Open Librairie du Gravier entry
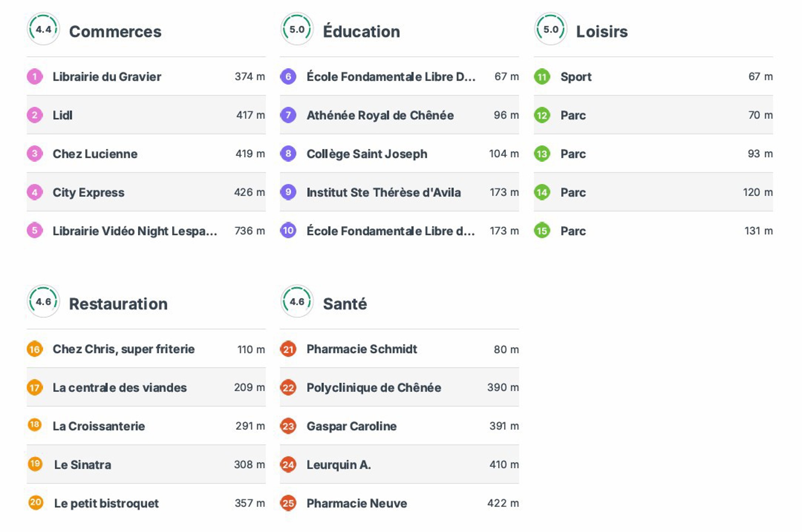802x532 pixels. [107, 77]
